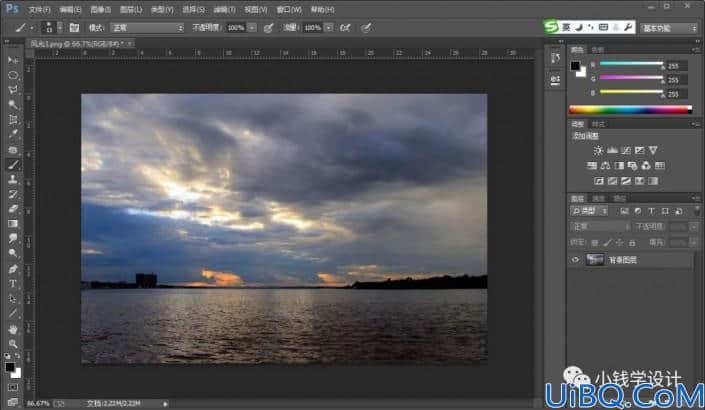Select the Path Selection tool
The image size is (705, 410).
click(x=13, y=299)
